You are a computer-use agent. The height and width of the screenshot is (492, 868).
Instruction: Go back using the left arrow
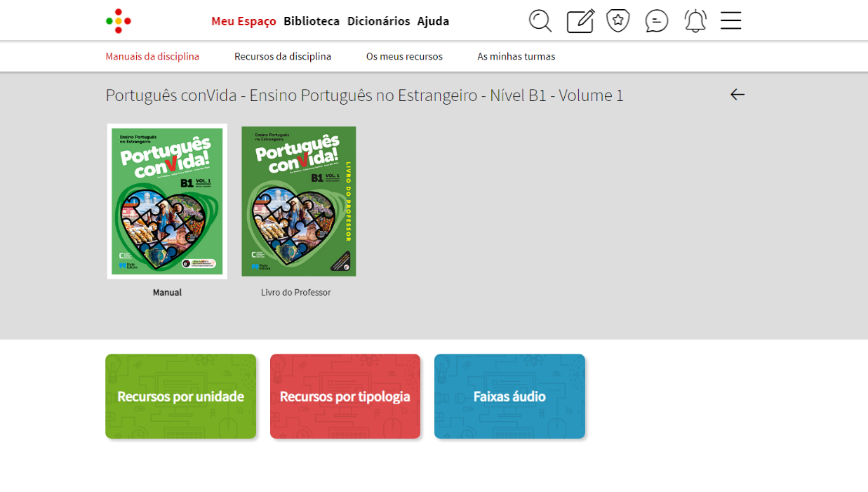click(737, 94)
